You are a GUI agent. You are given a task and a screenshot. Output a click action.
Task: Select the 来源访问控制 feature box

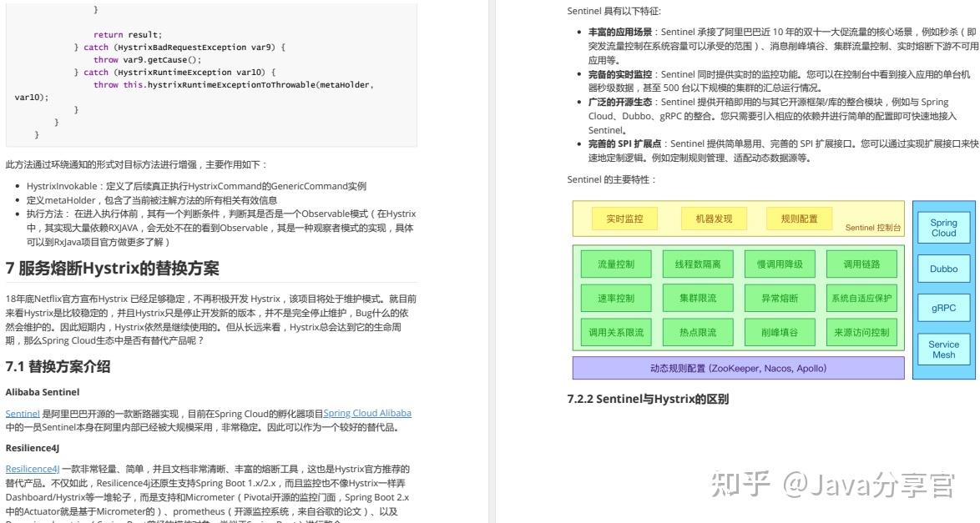click(x=861, y=333)
